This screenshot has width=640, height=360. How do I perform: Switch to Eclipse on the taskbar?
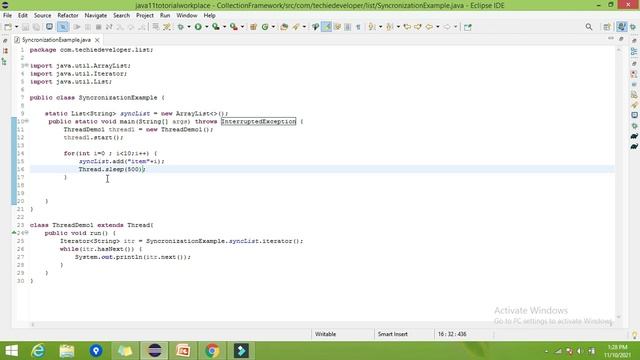[154, 351]
